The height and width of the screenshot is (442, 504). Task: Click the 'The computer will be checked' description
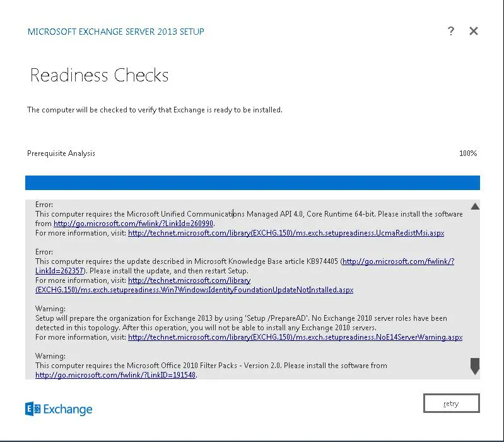[x=155, y=110]
